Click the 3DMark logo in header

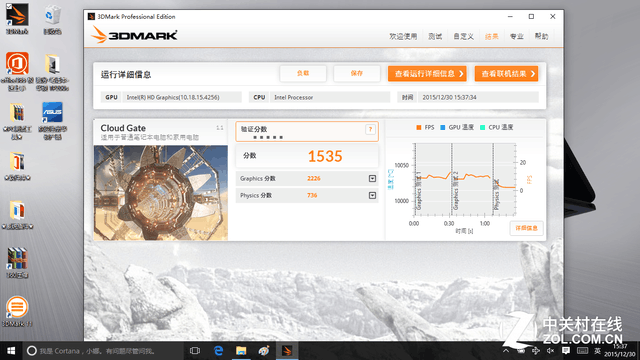pos(134,35)
